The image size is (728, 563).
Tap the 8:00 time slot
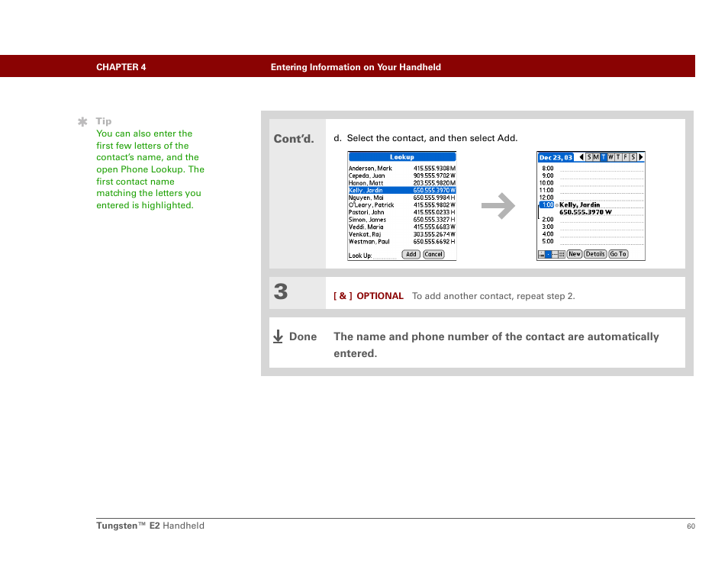coord(548,169)
